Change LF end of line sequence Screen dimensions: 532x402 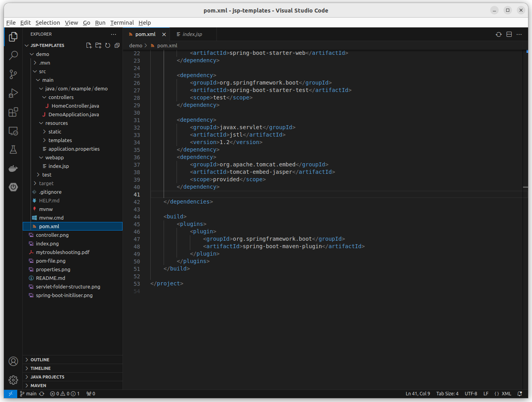[486, 394]
